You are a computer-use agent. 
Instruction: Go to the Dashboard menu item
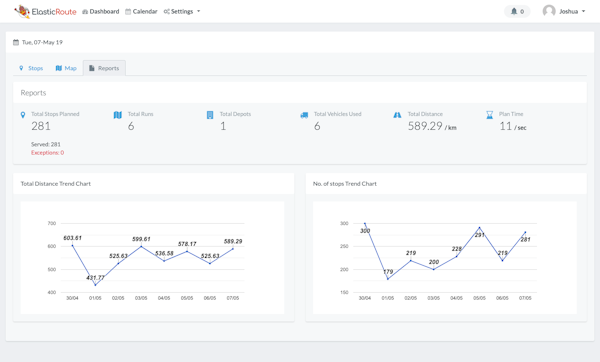(101, 11)
